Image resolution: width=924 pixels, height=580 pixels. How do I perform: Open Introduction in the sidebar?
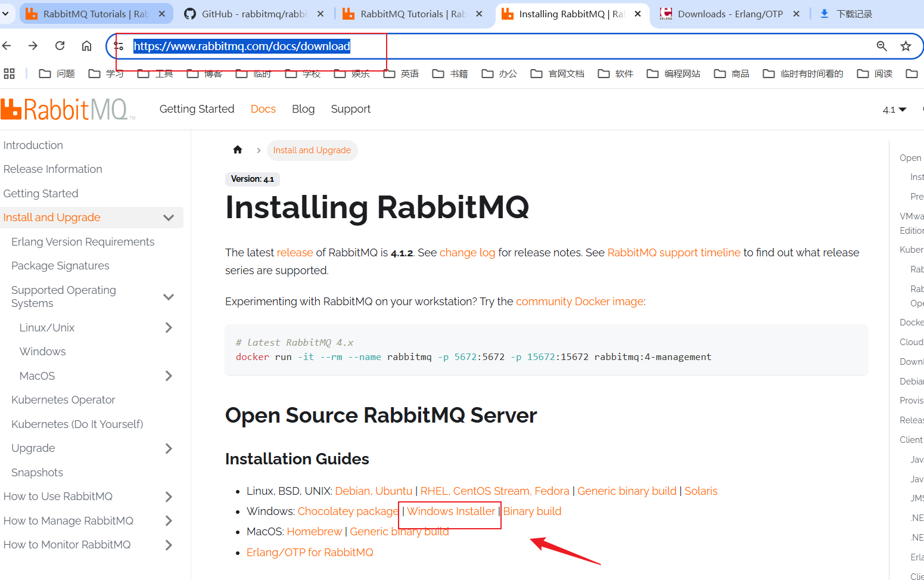click(33, 145)
